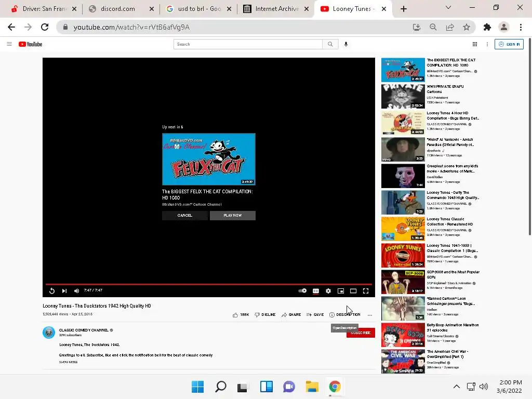This screenshot has height=399, width=532.
Task: Show hidden system tray icons chevron
Action: click(457, 387)
